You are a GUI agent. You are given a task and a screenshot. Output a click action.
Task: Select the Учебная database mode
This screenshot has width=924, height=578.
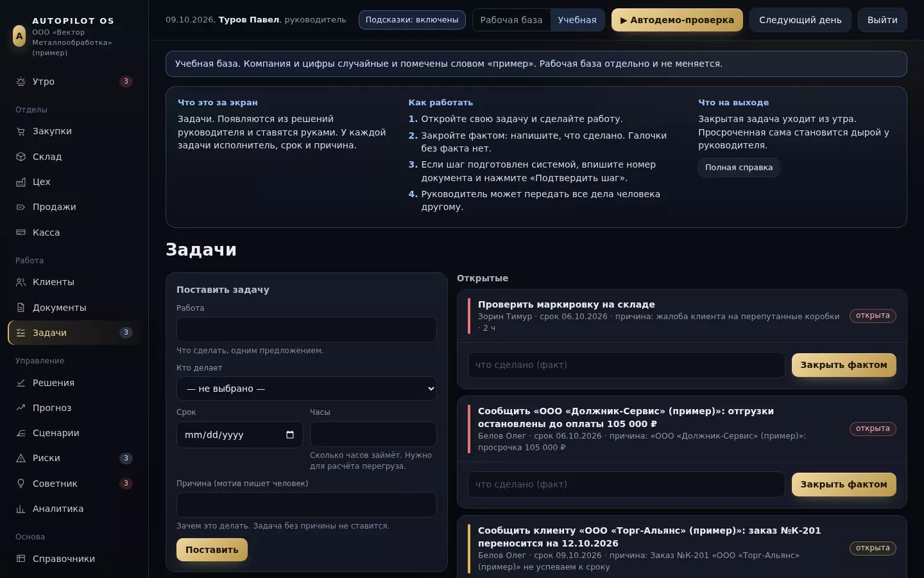pyautogui.click(x=577, y=20)
